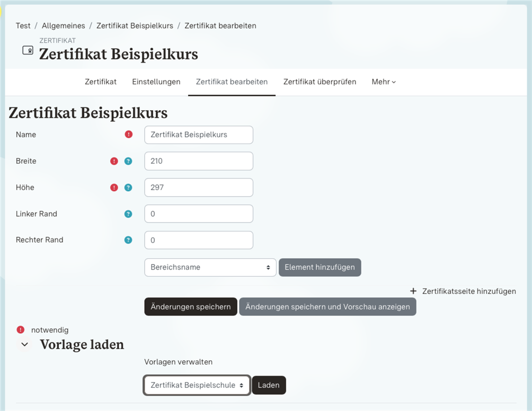Collapse the Vorlage laden section
This screenshot has width=532, height=411.
point(24,344)
